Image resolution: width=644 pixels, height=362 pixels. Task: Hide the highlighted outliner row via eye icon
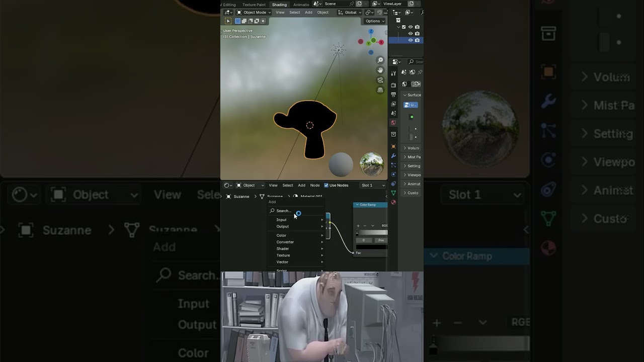[x=411, y=40]
